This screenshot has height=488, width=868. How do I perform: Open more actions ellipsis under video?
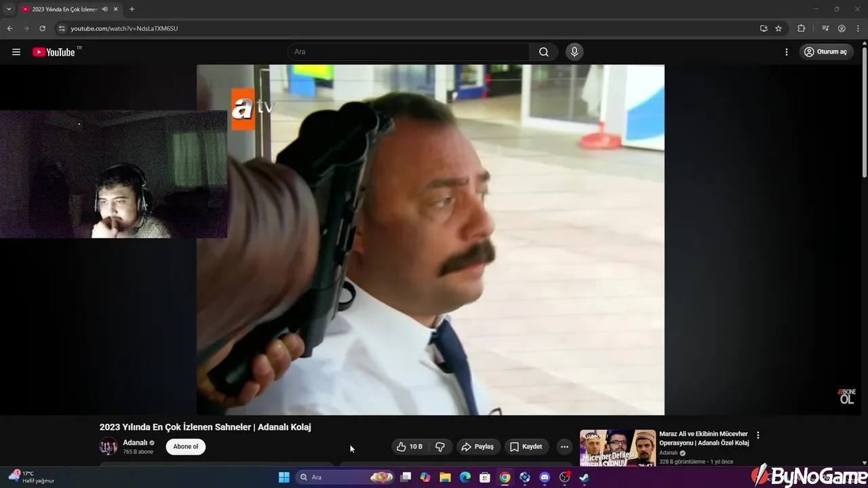click(x=564, y=447)
